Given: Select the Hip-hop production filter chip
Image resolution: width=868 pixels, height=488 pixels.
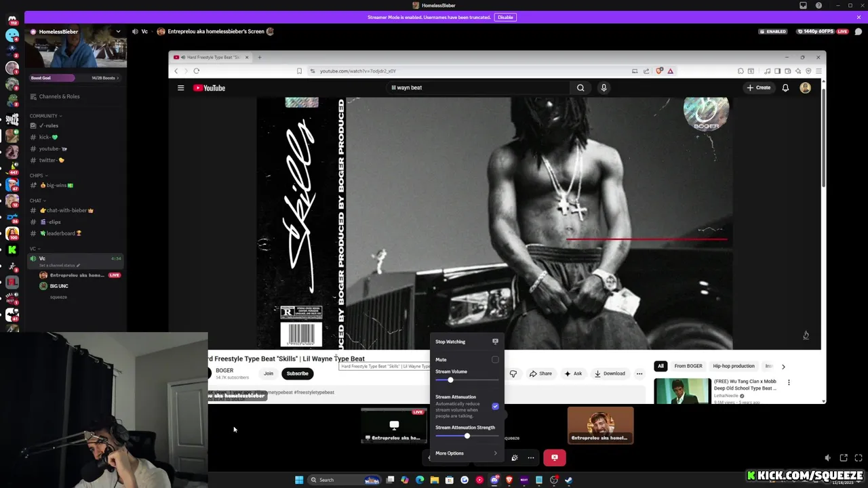Looking at the screenshot, I should (x=734, y=366).
